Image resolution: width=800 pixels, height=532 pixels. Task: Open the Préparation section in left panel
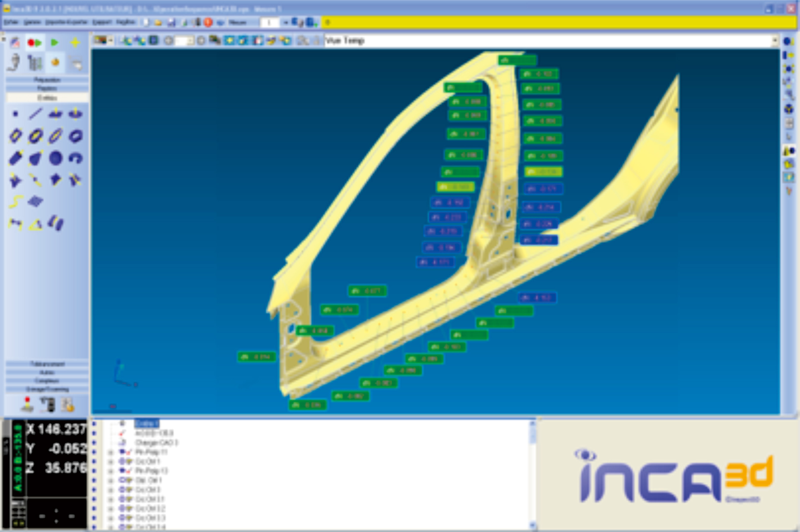(47, 80)
